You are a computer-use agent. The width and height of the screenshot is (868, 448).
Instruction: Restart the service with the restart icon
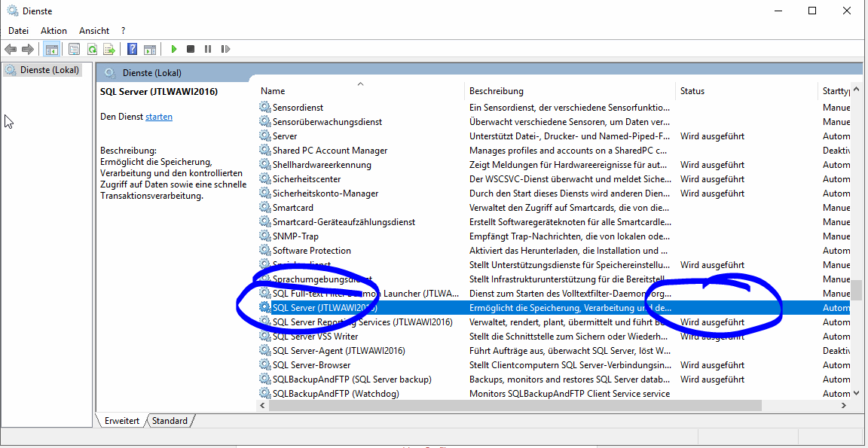pos(225,49)
